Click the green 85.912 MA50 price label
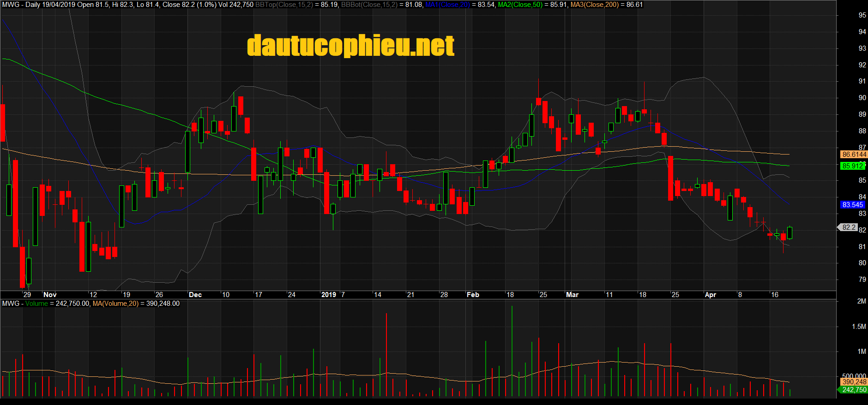 pos(852,166)
